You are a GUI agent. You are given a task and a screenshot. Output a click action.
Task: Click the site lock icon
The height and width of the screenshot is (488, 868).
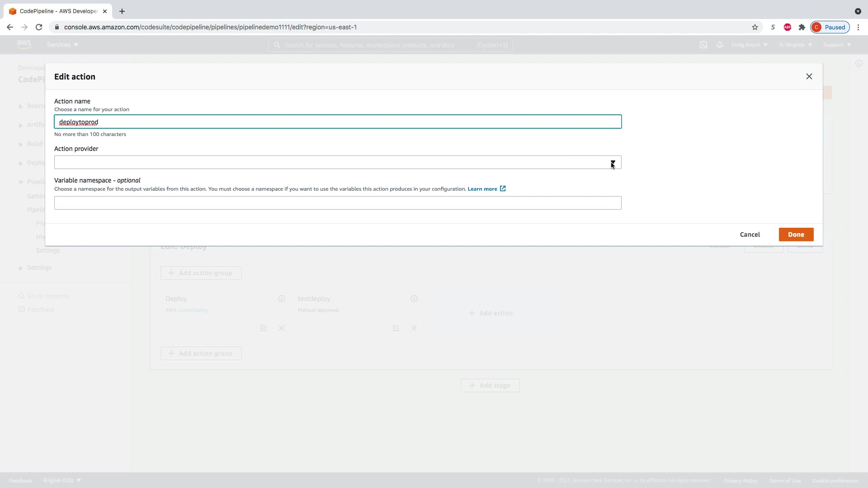tap(57, 27)
